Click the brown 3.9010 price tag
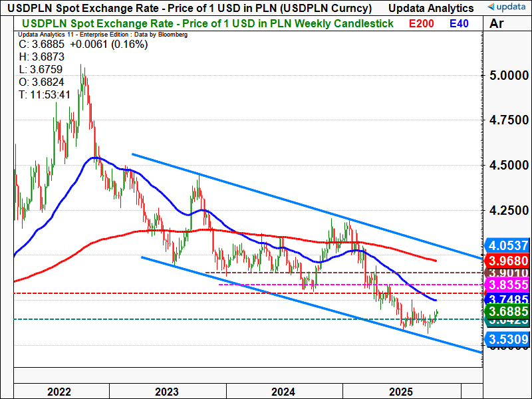Viewport: 532px width, 399px height. coord(507,272)
